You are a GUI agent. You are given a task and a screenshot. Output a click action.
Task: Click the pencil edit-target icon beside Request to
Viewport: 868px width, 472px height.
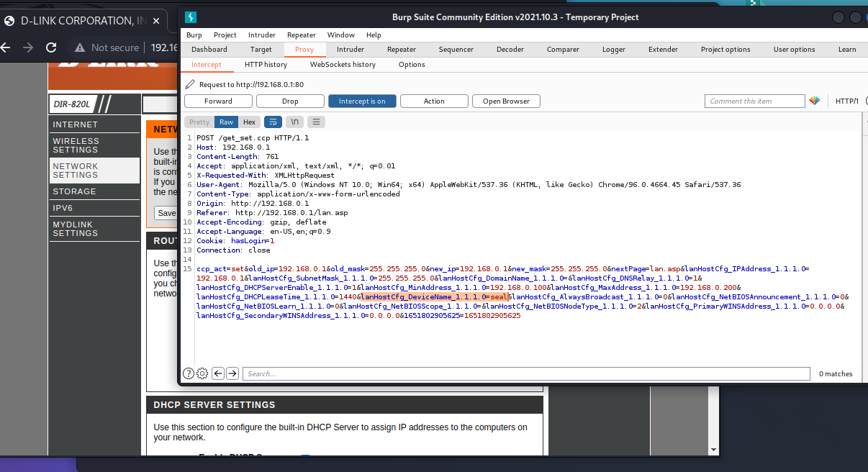pos(190,84)
